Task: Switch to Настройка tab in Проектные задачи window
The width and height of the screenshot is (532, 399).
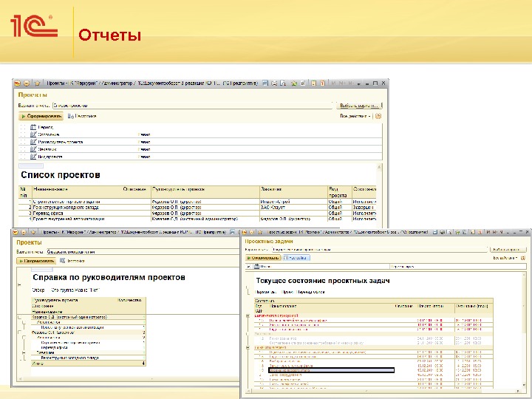Action: click(296, 258)
